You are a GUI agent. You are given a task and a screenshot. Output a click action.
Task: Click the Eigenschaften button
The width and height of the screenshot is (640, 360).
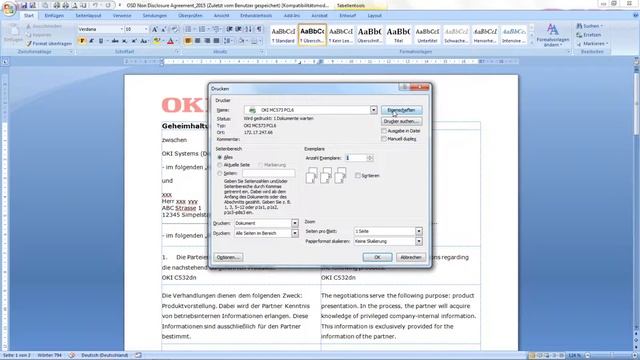(x=402, y=110)
